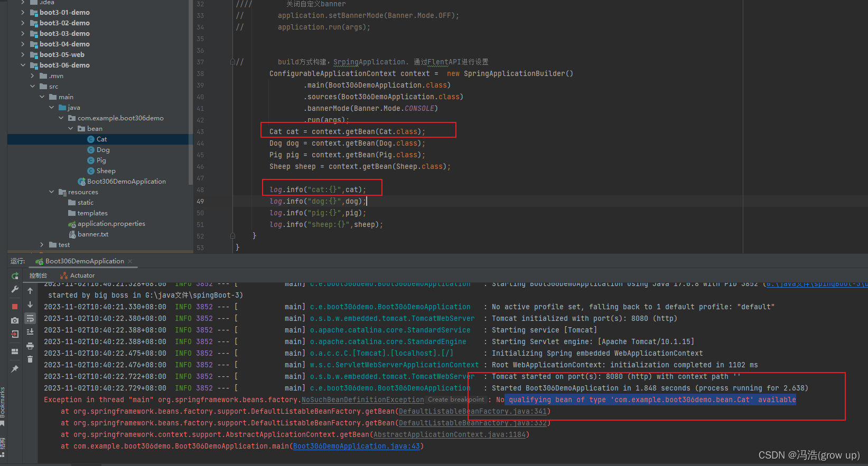Click the Cat class icon in tree

[x=91, y=139]
